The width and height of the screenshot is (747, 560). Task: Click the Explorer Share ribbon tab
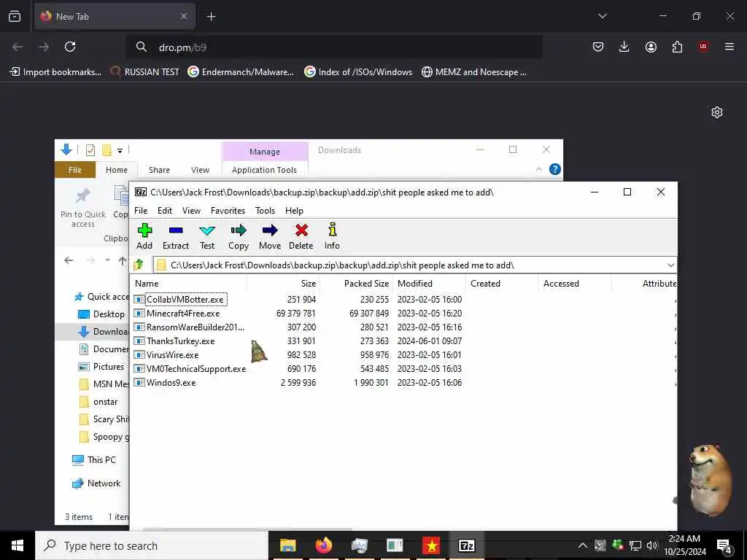pos(159,170)
